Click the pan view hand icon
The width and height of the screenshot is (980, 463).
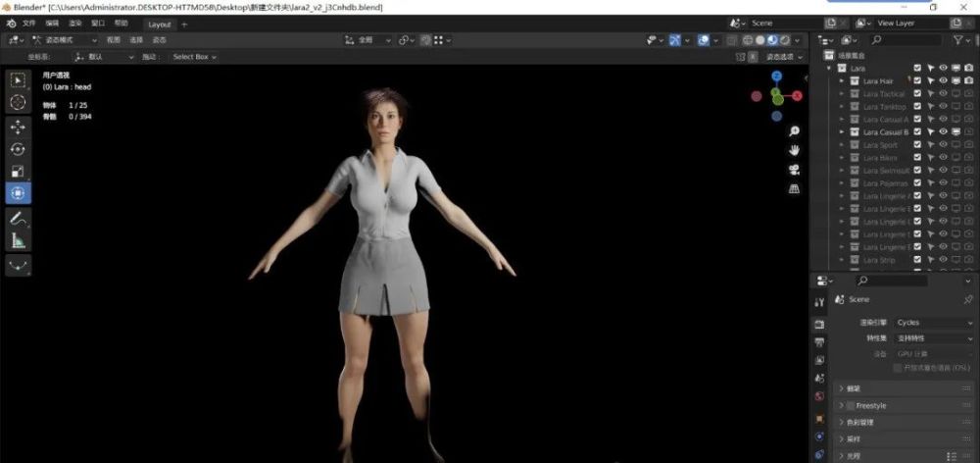click(x=795, y=150)
